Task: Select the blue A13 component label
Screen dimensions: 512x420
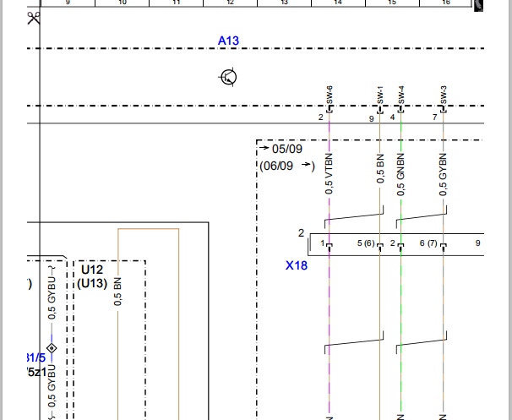Action: pos(228,41)
